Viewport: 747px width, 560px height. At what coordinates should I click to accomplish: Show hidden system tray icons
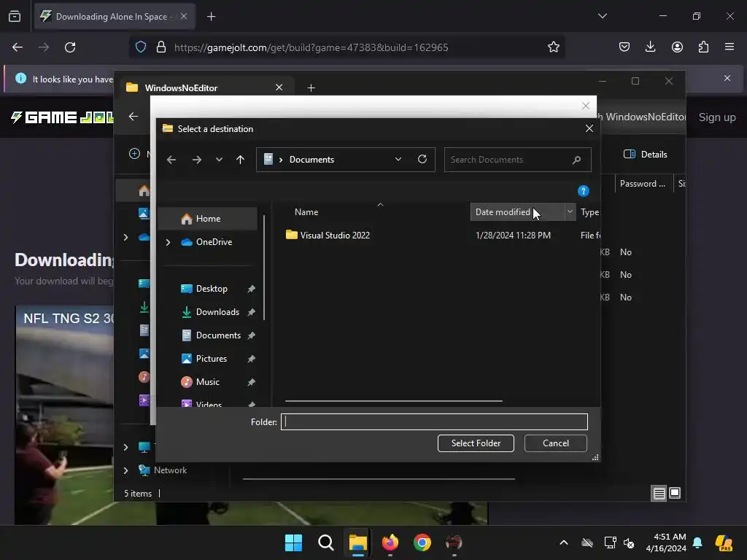pos(564,542)
